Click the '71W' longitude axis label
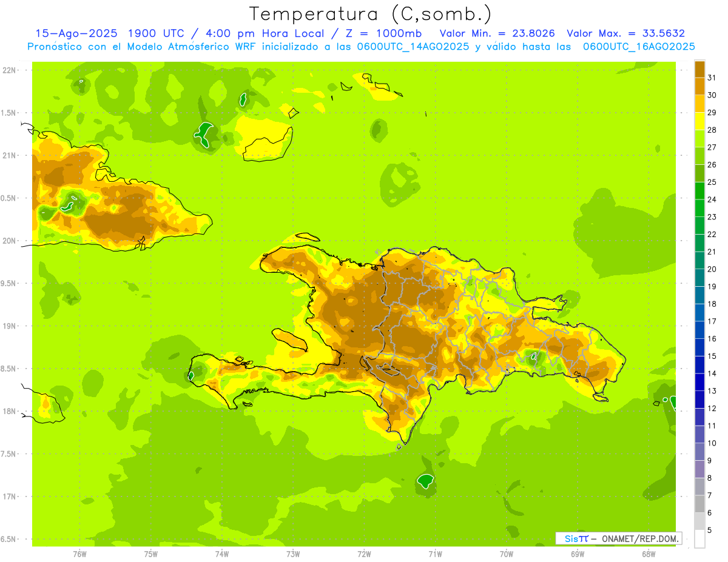The image size is (728, 562). [435, 554]
